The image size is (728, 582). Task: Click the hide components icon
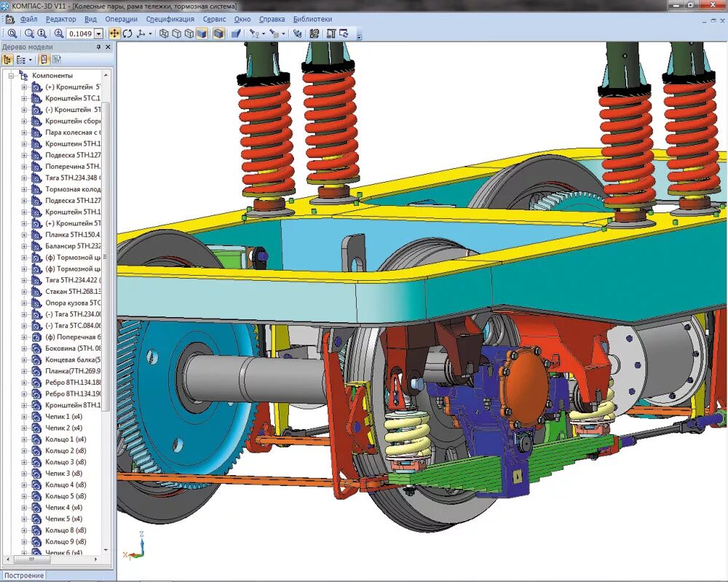274,33
